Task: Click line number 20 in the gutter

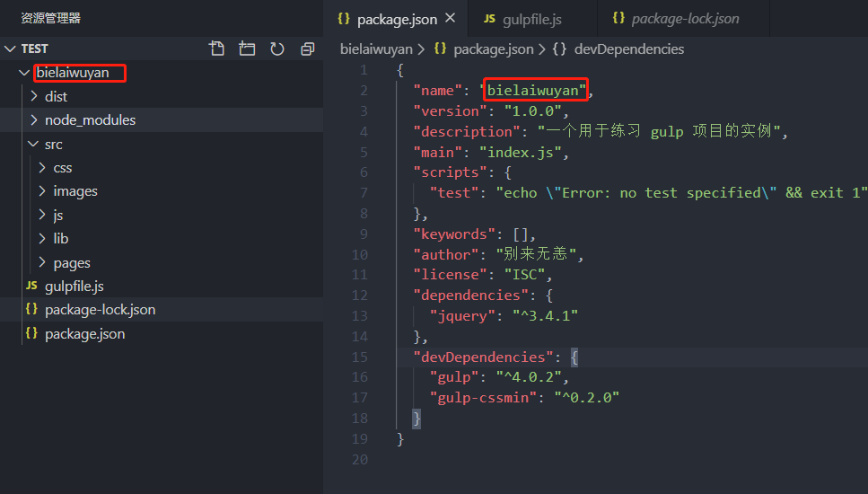Action: coord(360,460)
